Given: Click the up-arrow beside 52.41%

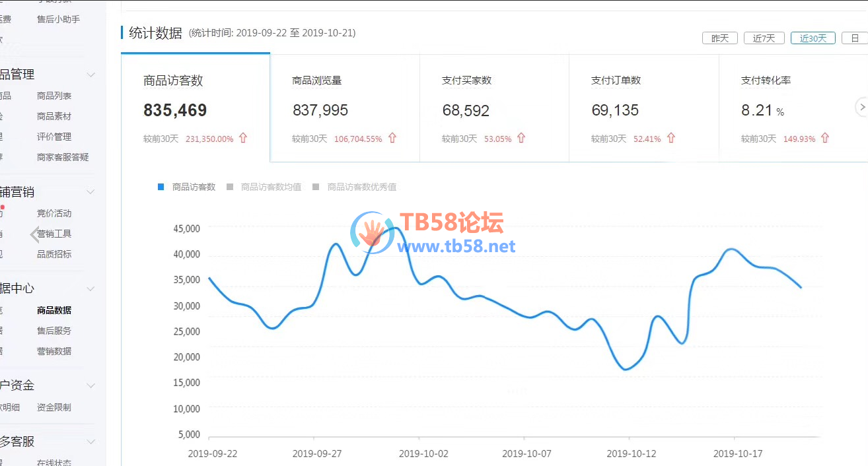Looking at the screenshot, I should pos(671,139).
